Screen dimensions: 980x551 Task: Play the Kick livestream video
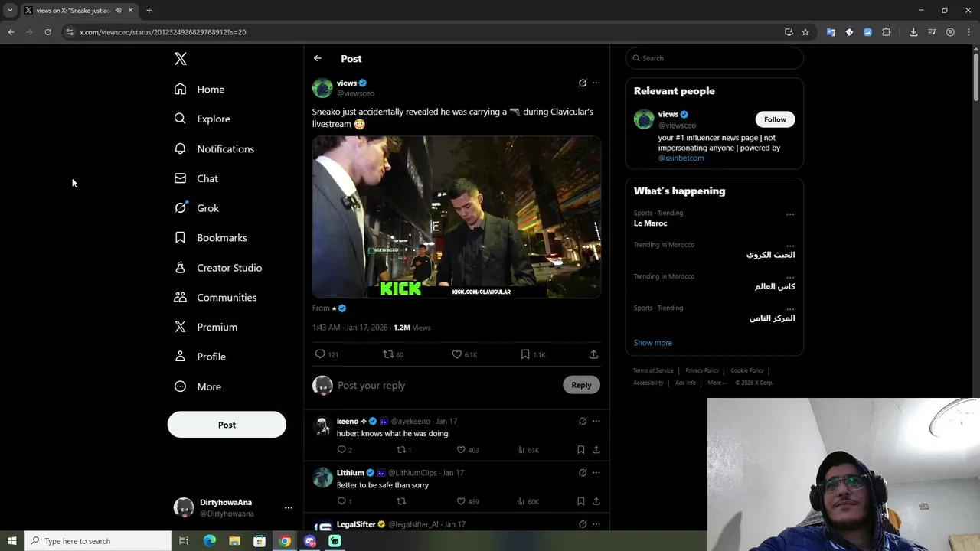(456, 217)
